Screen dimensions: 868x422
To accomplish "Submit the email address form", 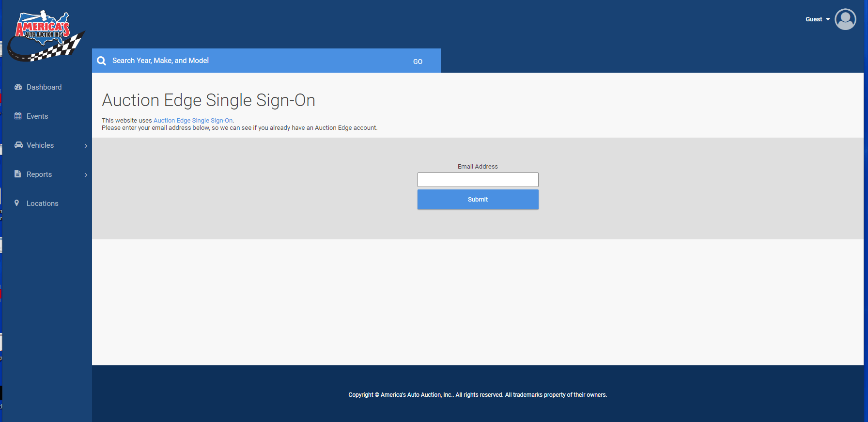I will point(478,200).
